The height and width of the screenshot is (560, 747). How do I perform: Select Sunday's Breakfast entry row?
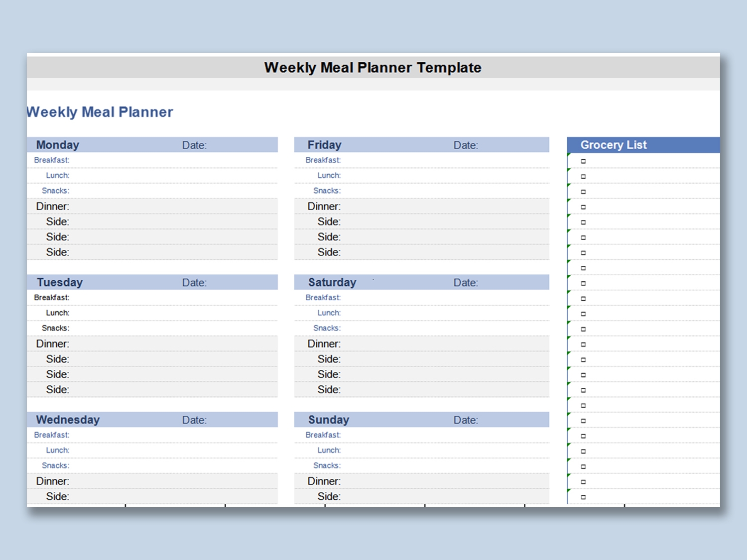click(x=443, y=435)
